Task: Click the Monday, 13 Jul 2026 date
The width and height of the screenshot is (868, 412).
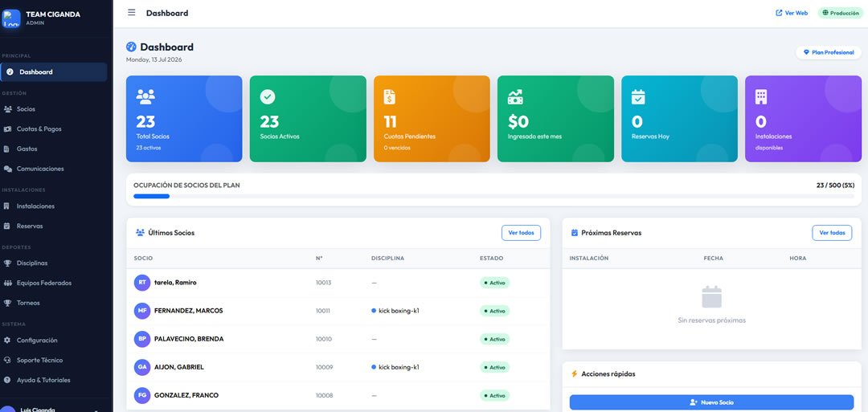Action: [154, 59]
